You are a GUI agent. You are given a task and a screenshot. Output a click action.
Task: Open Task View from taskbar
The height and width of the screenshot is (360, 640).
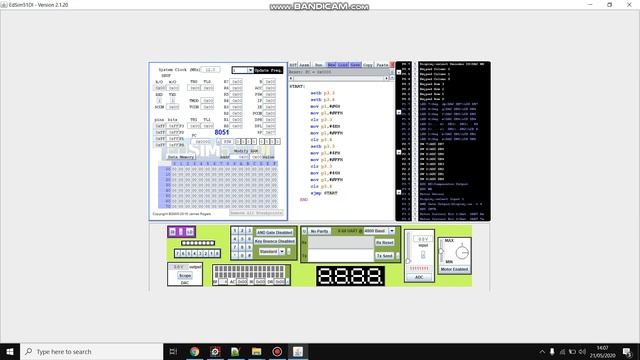pos(173,351)
